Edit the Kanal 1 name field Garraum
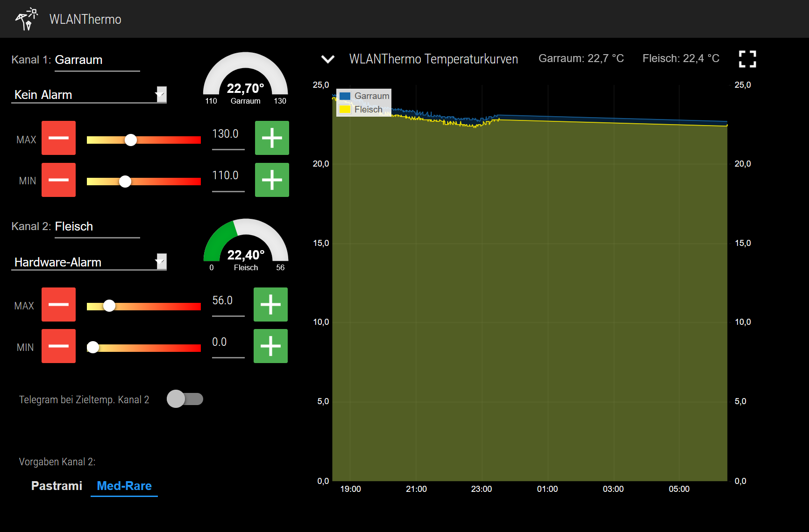The height and width of the screenshot is (532, 809). (x=97, y=61)
